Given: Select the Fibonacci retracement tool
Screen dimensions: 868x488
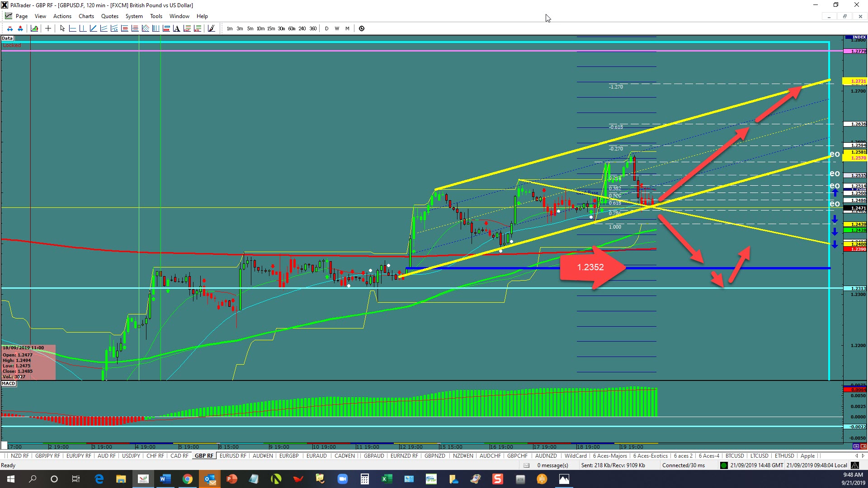Looking at the screenshot, I should 124,28.
